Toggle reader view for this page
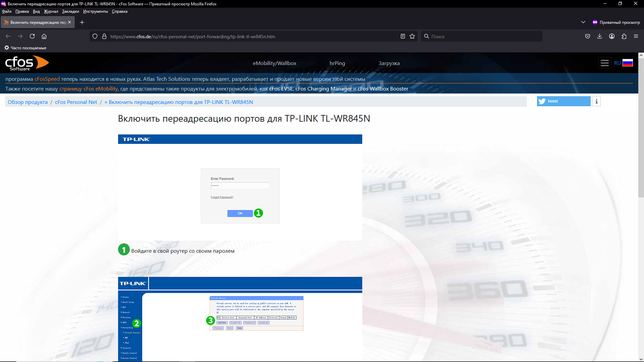This screenshot has width=644, height=362. tap(403, 36)
